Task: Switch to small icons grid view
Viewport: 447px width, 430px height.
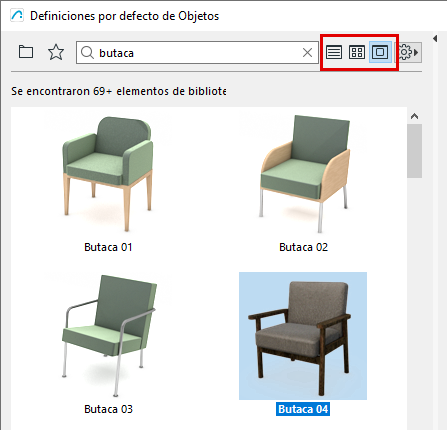Action: tap(357, 52)
